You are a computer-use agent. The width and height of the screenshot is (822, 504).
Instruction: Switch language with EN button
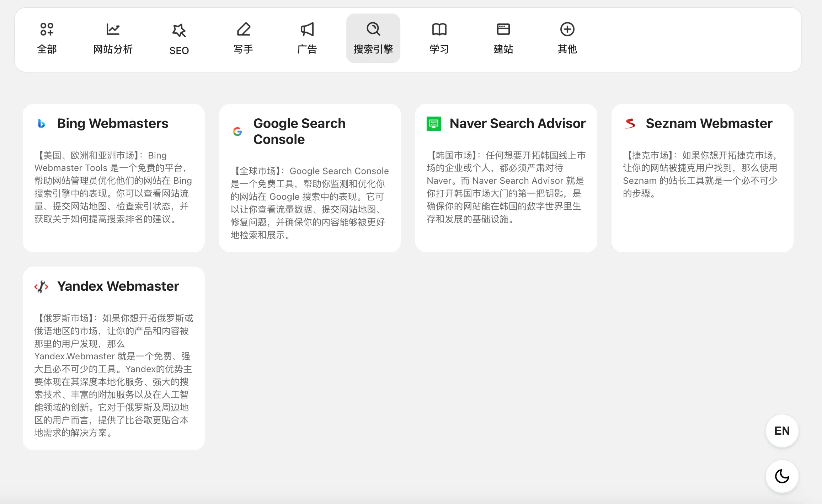pos(782,431)
